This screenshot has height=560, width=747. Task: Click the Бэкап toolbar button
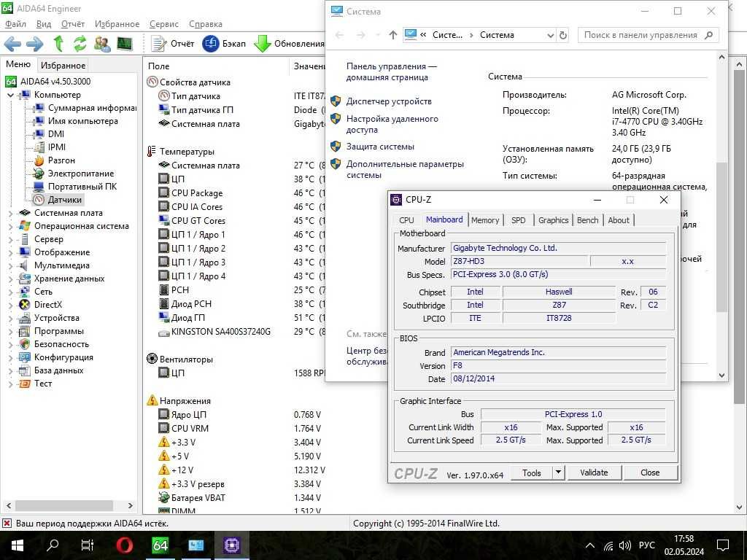(224, 44)
